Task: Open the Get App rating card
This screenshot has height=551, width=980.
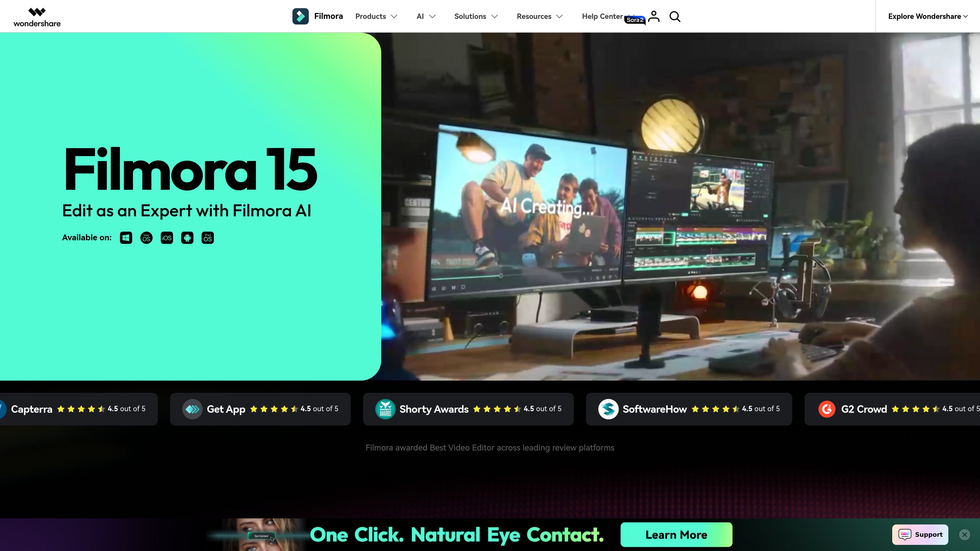Action: [260, 409]
